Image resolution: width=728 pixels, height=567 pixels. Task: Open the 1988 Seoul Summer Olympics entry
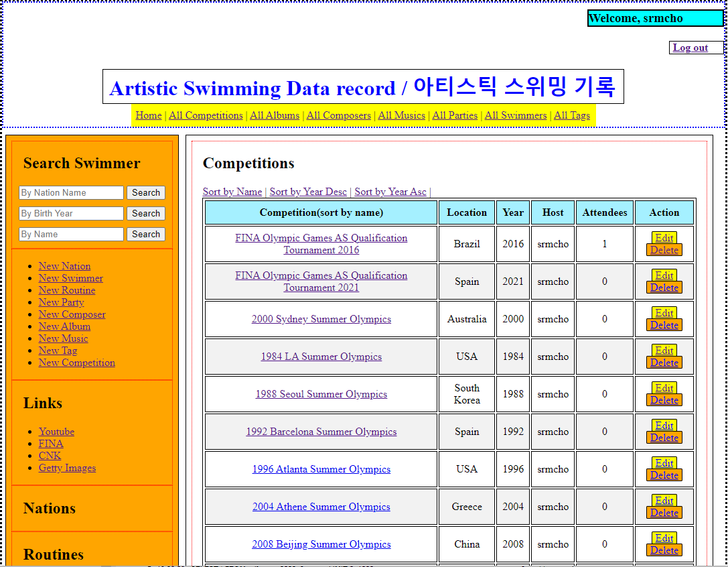(x=321, y=394)
